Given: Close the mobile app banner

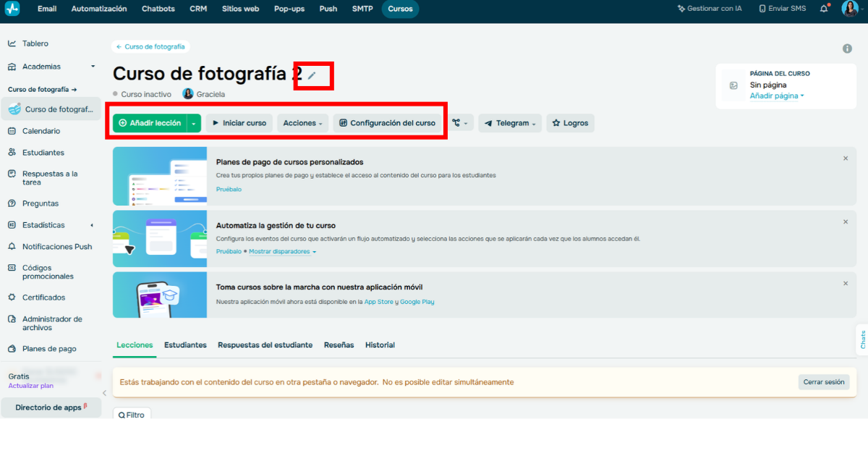Looking at the screenshot, I should [846, 283].
